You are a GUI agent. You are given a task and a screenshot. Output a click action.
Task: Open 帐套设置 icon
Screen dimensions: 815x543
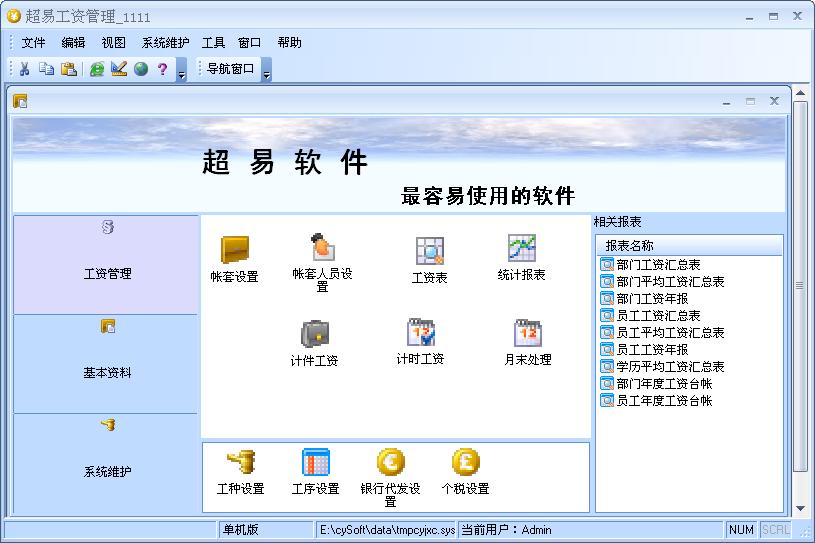coord(234,258)
